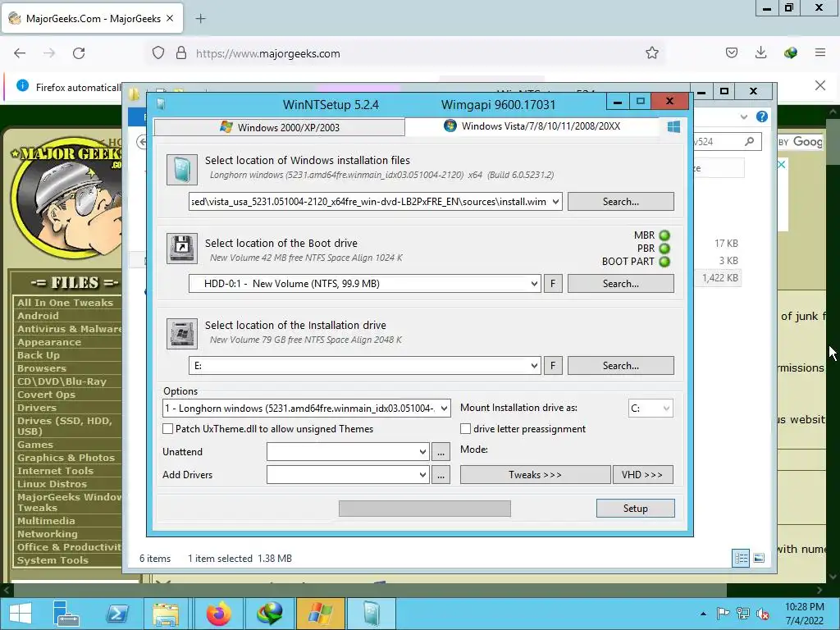Screen dimensions: 840x630
Task: Click Search for Installation drive
Action: 620,365
